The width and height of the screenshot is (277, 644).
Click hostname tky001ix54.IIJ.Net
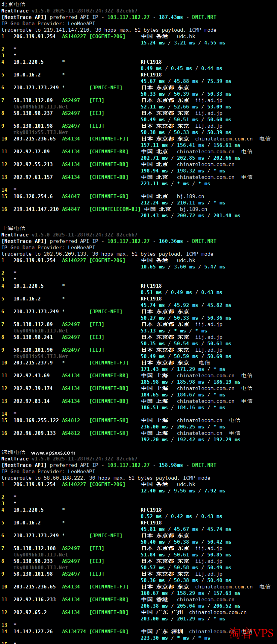coord(40,356)
